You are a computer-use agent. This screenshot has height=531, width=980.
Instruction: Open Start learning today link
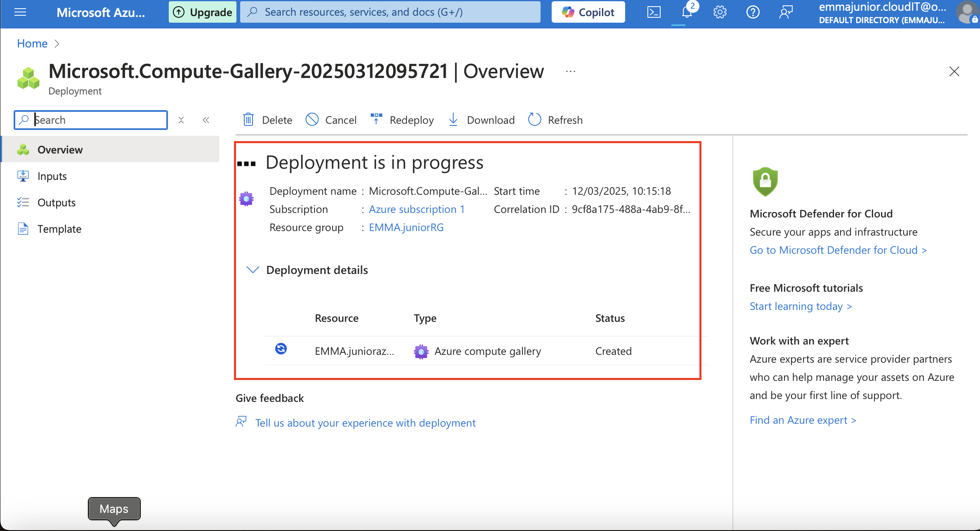click(801, 306)
